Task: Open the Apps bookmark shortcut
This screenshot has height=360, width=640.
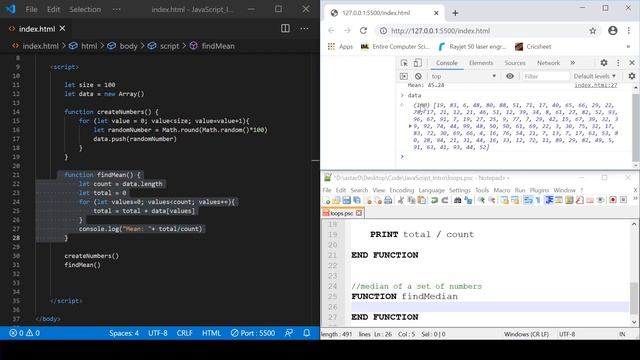Action: [340, 47]
